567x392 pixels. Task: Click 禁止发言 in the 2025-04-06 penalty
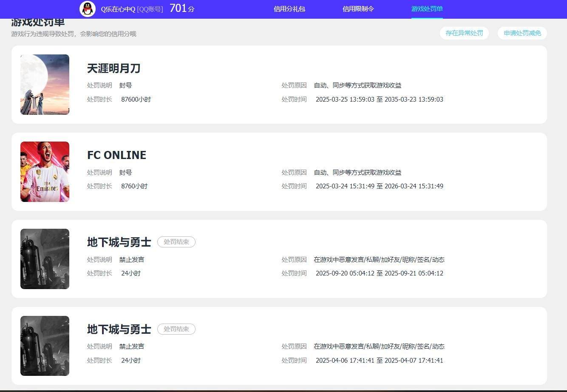132,347
